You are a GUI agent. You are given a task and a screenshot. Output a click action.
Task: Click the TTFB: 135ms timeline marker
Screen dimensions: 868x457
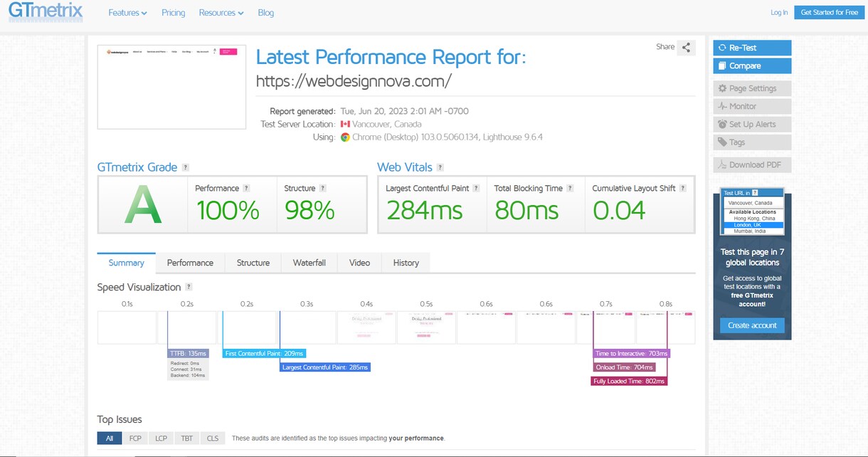click(189, 353)
